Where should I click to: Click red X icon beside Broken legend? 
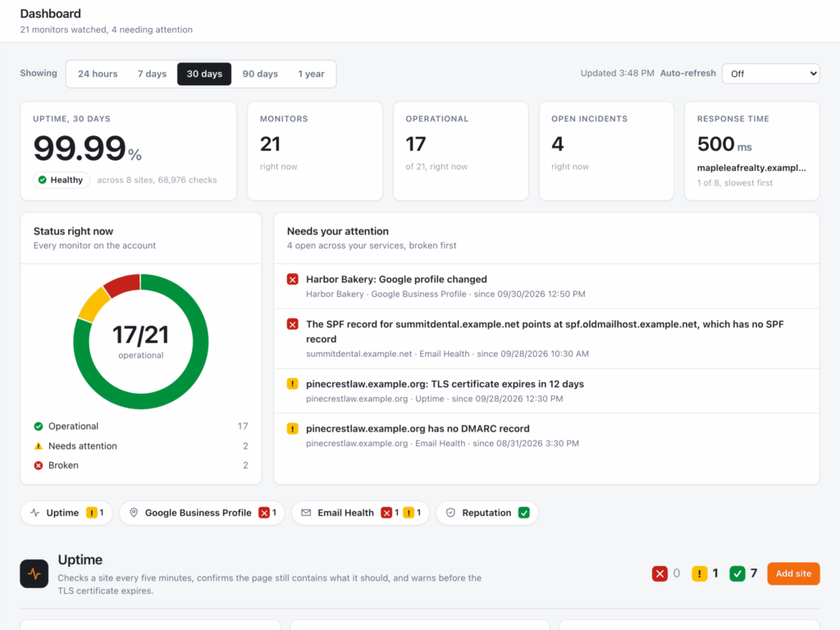38,466
